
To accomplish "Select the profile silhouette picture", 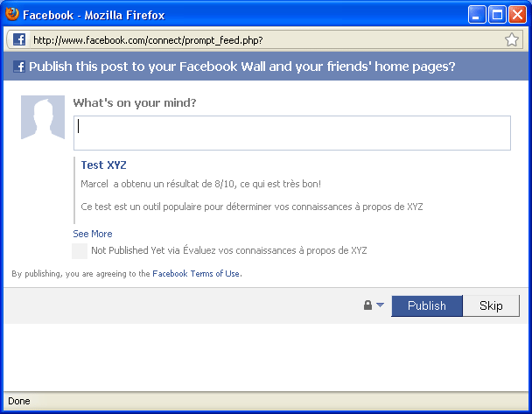I will click(x=43, y=117).
